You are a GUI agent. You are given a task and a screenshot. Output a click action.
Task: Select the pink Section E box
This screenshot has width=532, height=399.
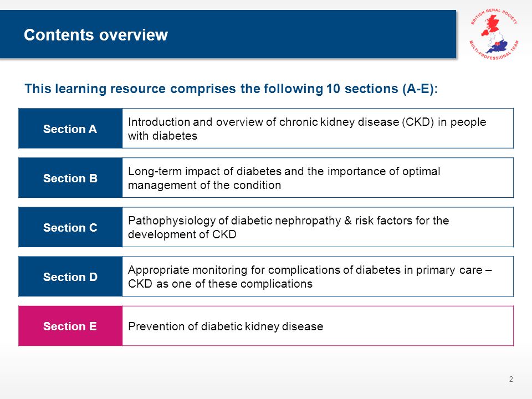[70, 326]
